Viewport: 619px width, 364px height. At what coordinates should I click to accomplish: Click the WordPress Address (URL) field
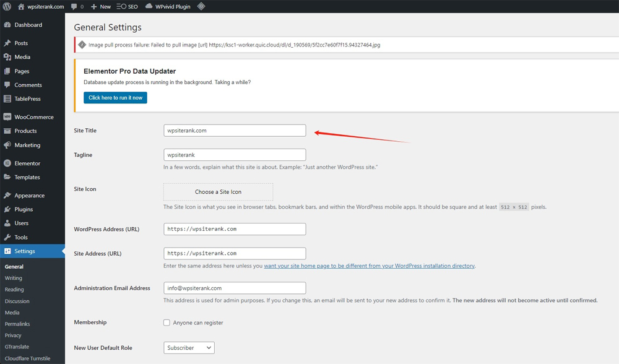pos(235,229)
